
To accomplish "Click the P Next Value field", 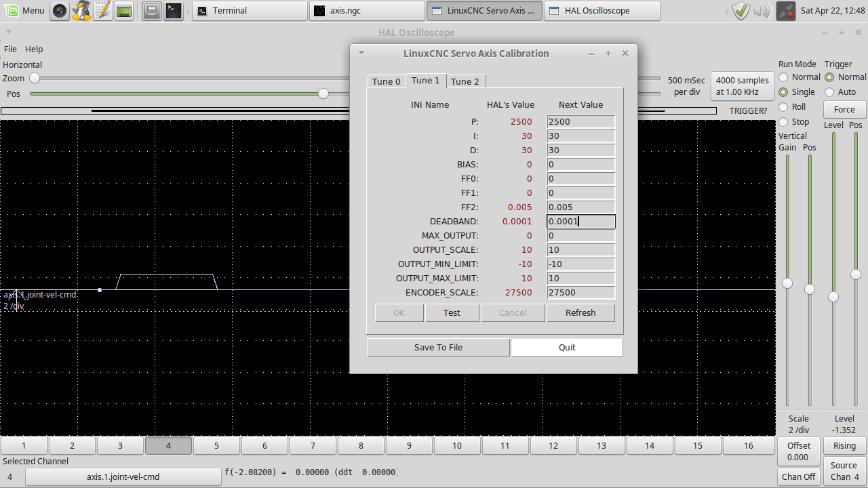I will pos(581,122).
